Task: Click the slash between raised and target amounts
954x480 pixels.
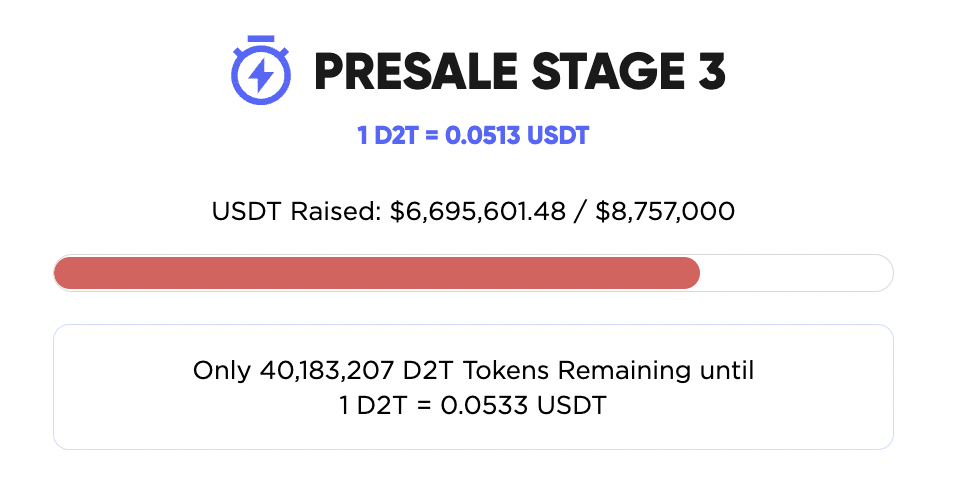Action: (x=580, y=212)
